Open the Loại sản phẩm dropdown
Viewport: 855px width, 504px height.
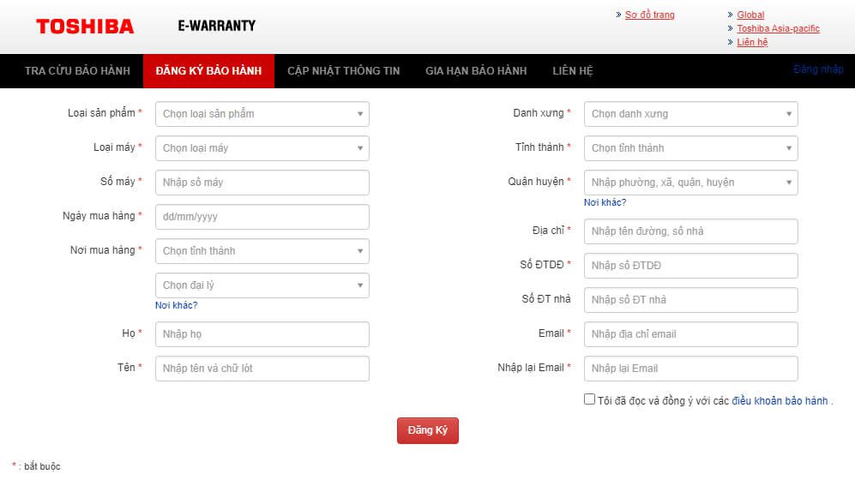click(x=262, y=114)
